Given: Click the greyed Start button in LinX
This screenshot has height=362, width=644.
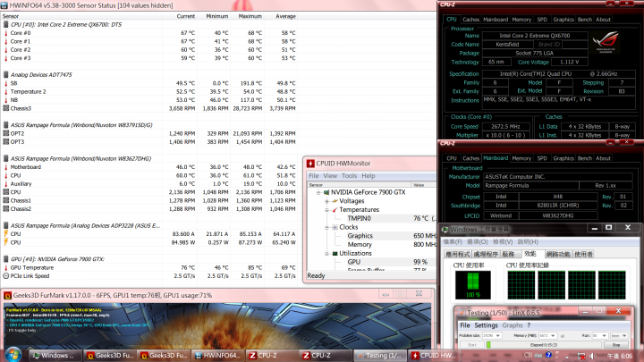Looking at the screenshot, I should [472, 345].
